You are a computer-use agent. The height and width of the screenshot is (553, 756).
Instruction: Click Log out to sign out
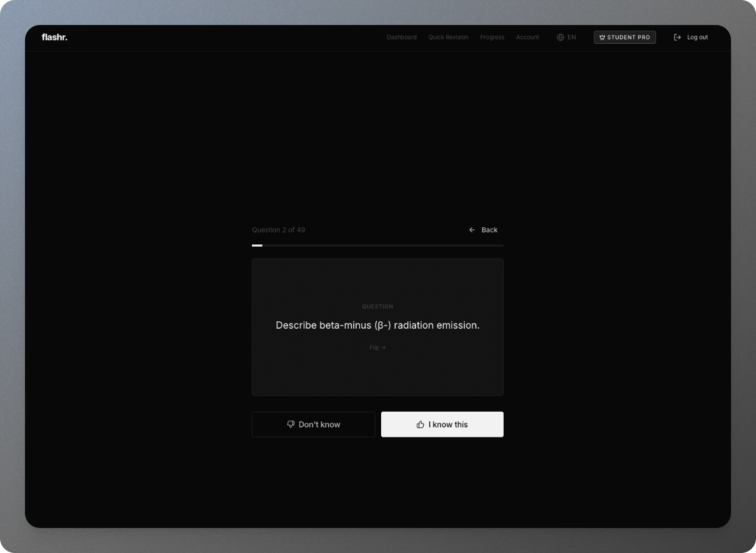click(x=697, y=37)
